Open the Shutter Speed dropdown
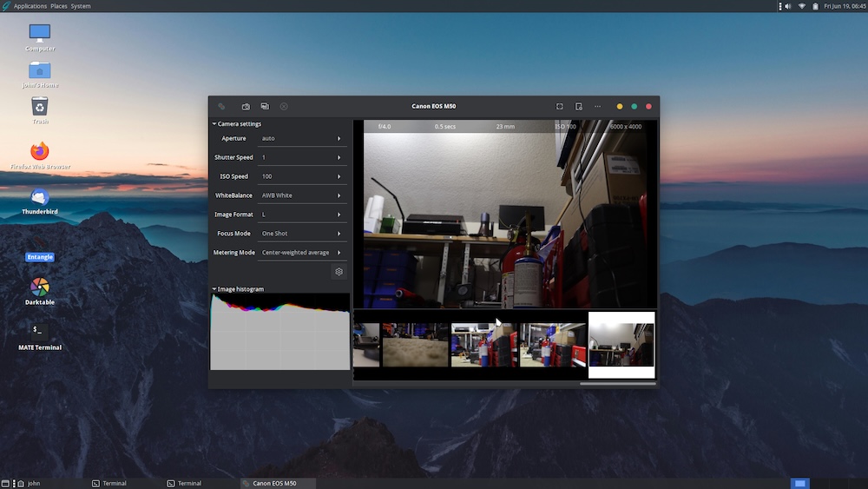Screen dimensions: 868x489 point(302,157)
